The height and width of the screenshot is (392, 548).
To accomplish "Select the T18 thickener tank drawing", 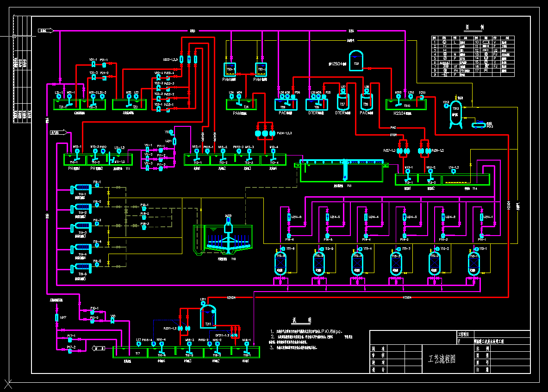I will tap(223, 240).
